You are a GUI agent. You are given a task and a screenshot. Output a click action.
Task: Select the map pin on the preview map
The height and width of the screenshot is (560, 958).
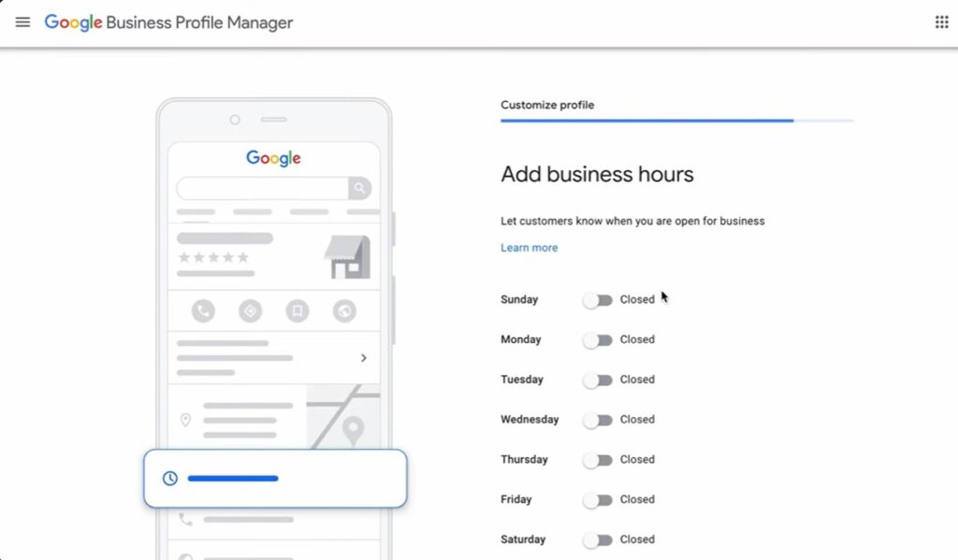tap(354, 427)
